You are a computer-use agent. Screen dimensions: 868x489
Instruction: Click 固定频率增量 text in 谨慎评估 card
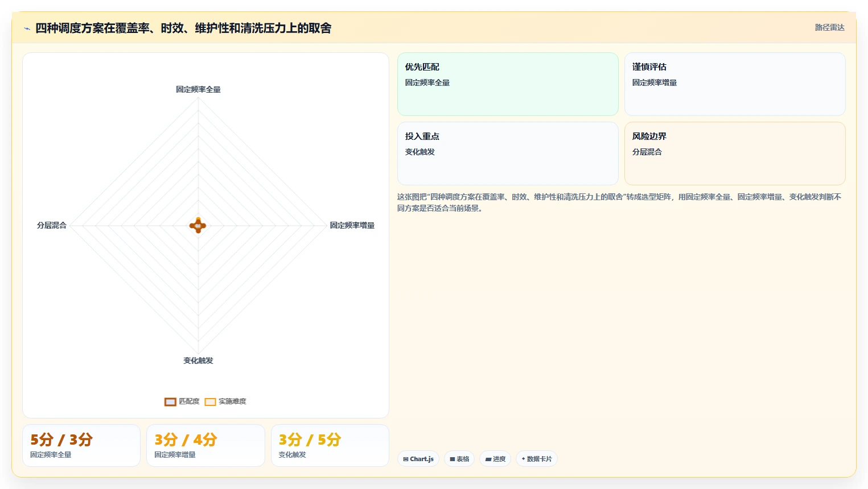(655, 82)
